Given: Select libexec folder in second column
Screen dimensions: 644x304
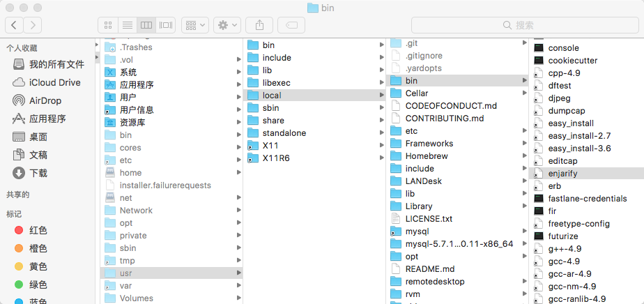Looking at the screenshot, I should point(314,82).
